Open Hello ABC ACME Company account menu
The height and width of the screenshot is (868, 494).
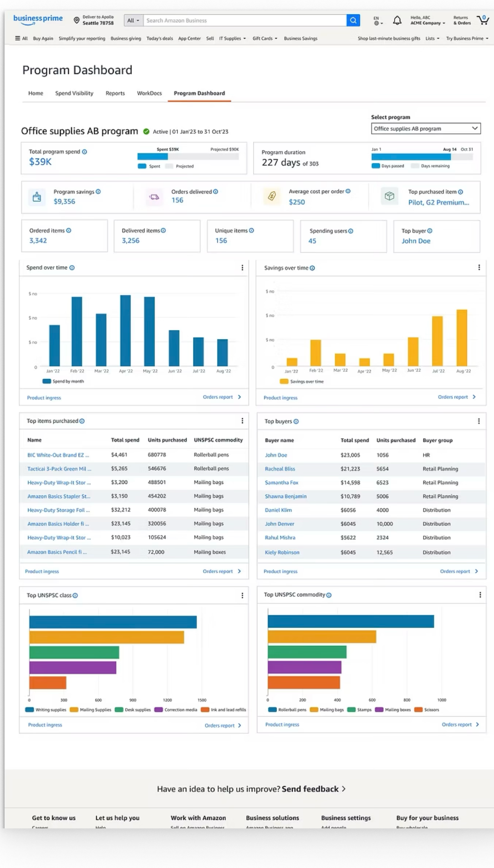[x=428, y=20]
